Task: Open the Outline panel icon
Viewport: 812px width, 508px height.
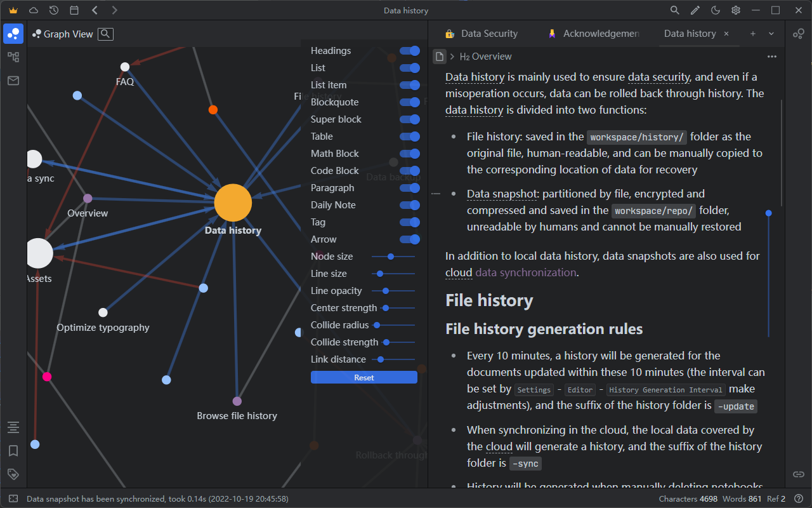Action: (x=13, y=427)
